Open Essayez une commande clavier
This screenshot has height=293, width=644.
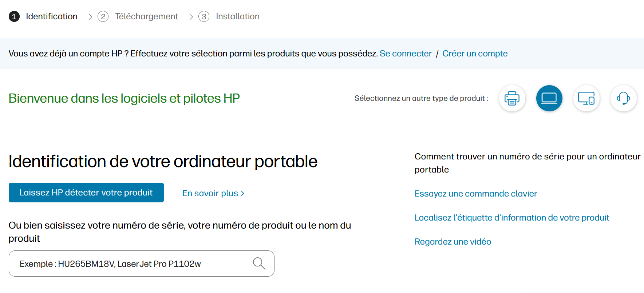475,194
